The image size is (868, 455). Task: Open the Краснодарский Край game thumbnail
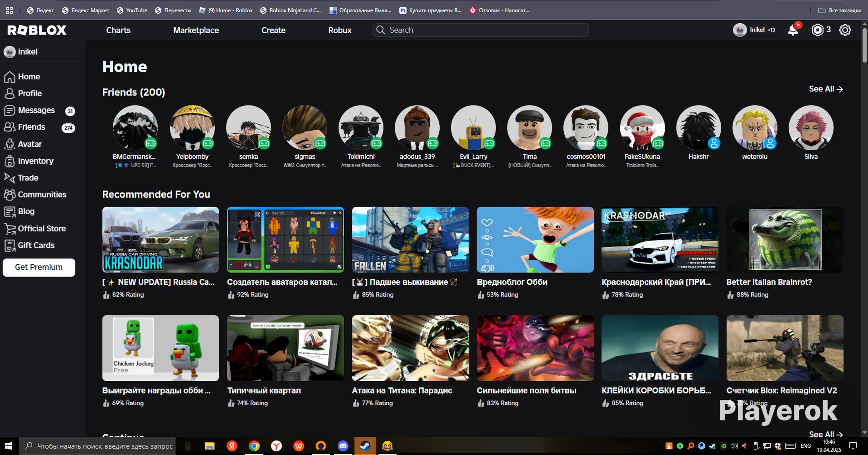tap(660, 240)
